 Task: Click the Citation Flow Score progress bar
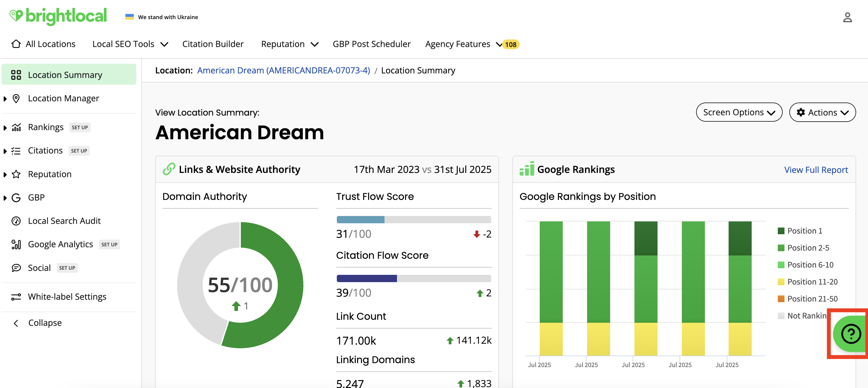pyautogui.click(x=413, y=278)
